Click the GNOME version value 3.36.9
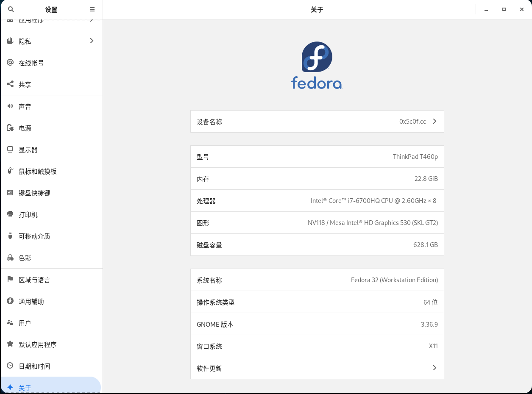 pos(429,324)
